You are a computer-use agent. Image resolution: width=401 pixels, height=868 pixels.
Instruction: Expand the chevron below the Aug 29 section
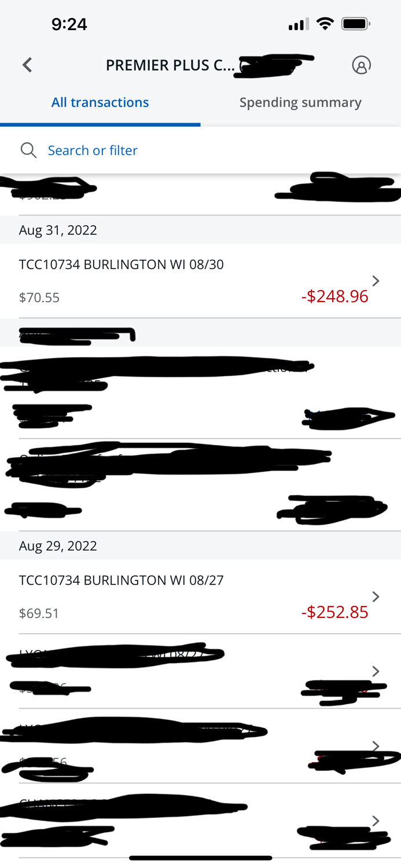pyautogui.click(x=376, y=671)
